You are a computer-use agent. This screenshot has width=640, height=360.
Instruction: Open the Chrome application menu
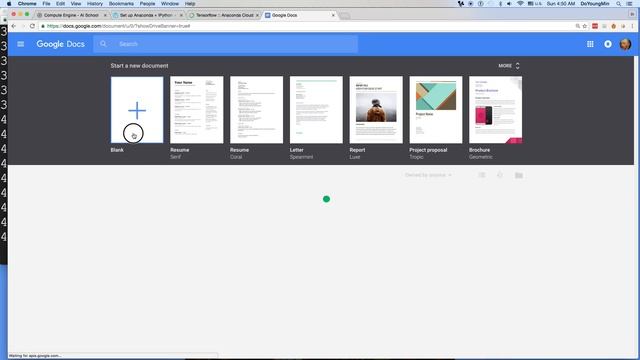27,4
